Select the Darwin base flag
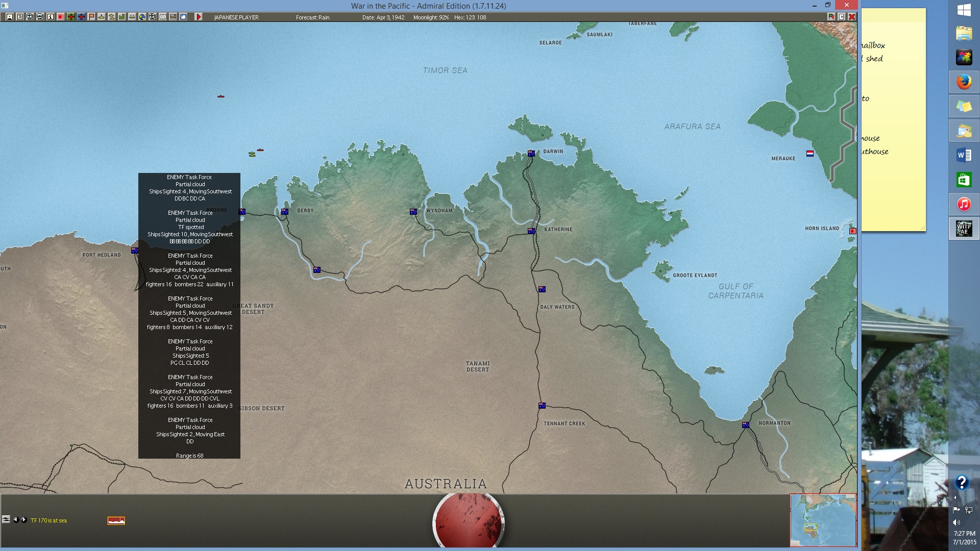This screenshot has width=980, height=551. (x=531, y=153)
